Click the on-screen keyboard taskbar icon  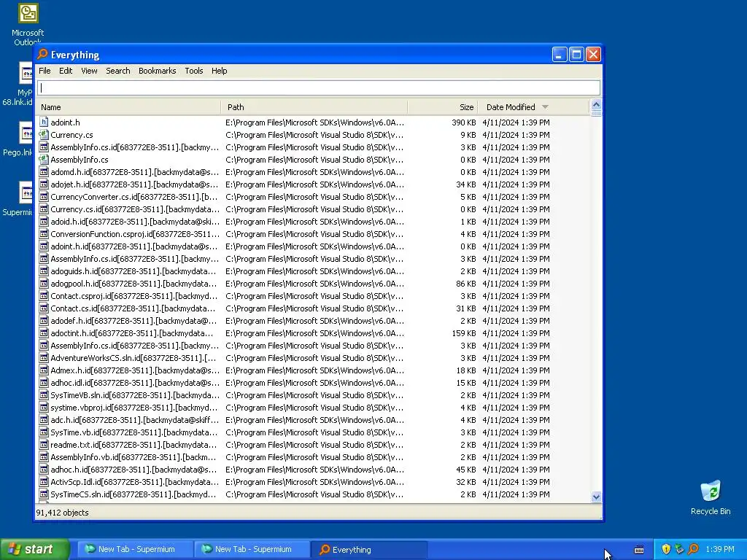(639, 550)
